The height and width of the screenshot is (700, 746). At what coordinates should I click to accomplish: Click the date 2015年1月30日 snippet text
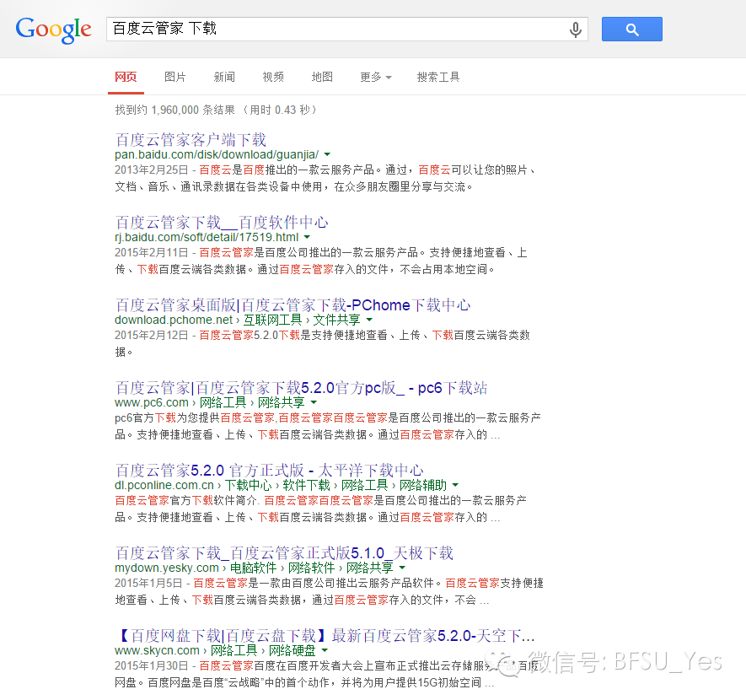click(152, 666)
